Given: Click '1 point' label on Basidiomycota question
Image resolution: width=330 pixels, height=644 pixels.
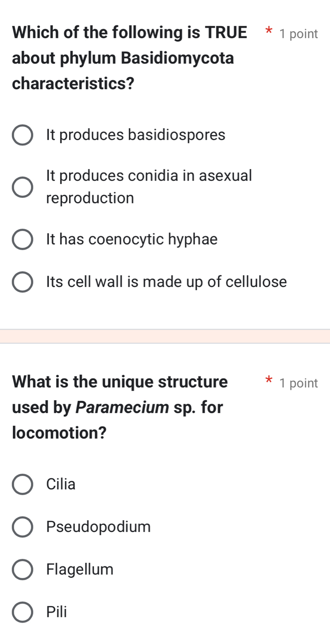Looking at the screenshot, I should pos(299,34).
